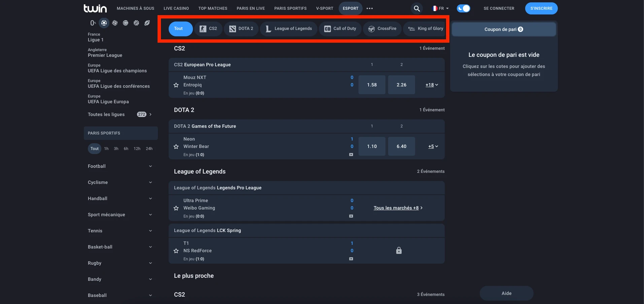Switch to the League of Legends game tab

click(289, 29)
